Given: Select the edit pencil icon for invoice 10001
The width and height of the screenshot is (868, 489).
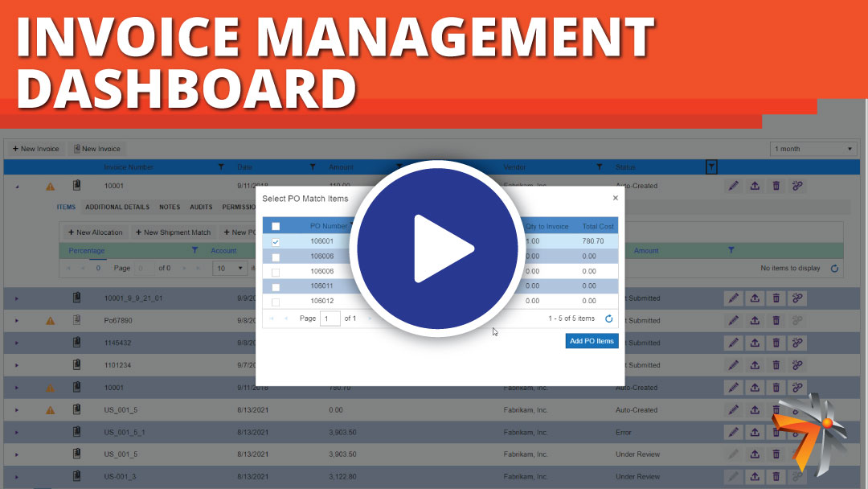Looking at the screenshot, I should [x=733, y=185].
